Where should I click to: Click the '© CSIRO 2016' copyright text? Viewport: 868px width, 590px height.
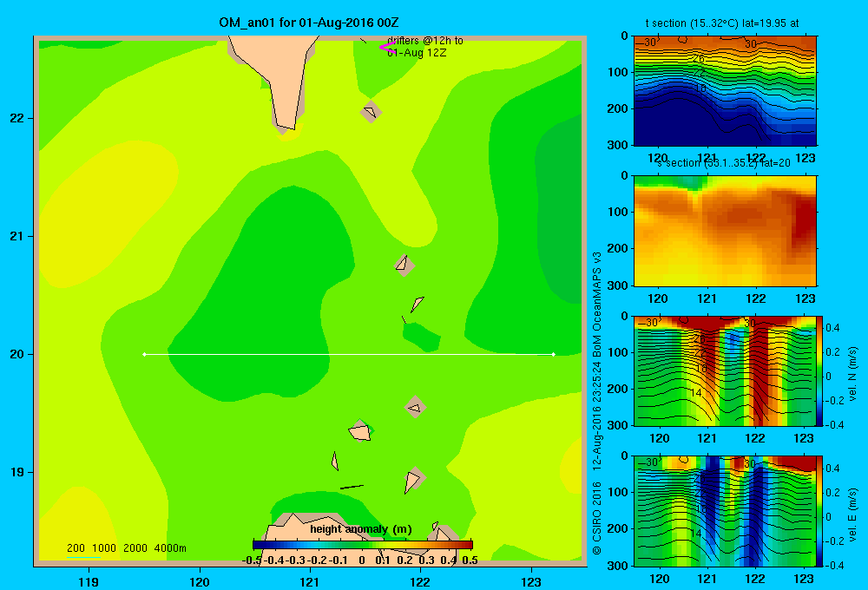(x=597, y=518)
